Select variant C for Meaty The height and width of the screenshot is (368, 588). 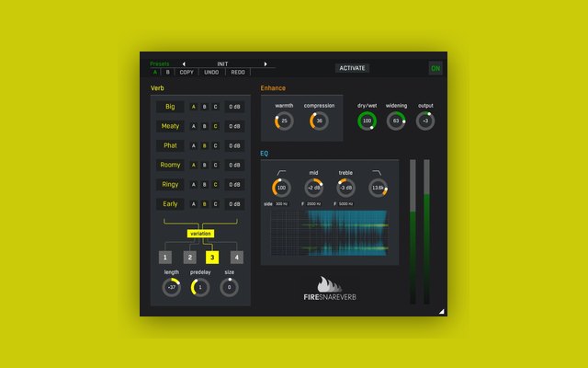tap(215, 126)
